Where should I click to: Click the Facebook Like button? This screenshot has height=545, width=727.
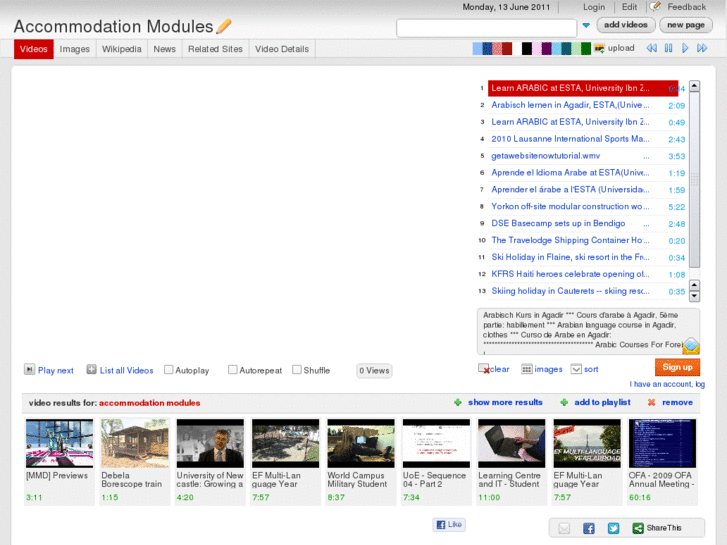click(x=449, y=525)
